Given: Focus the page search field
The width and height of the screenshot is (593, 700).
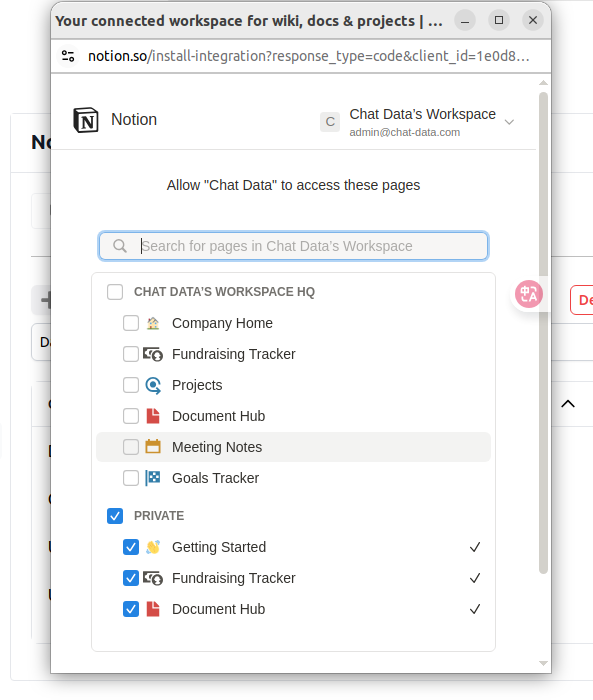Looking at the screenshot, I should 293,246.
